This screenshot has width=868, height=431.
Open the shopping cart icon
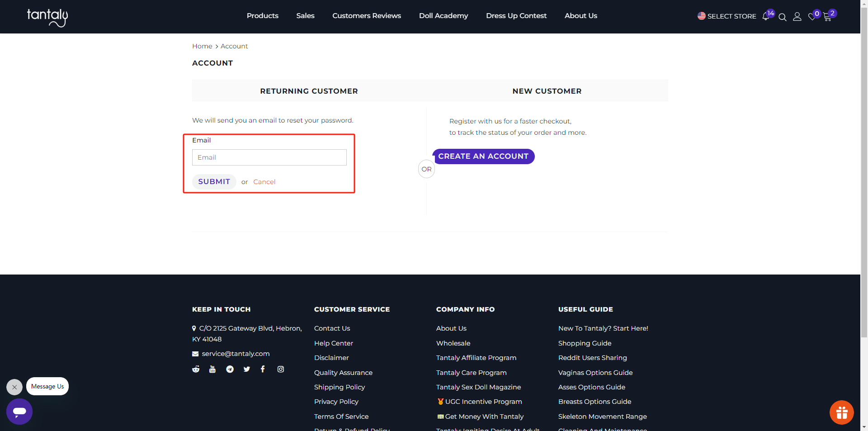(x=827, y=17)
